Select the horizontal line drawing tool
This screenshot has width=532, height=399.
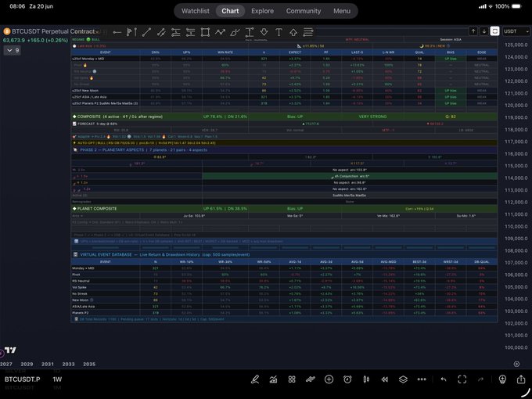coord(117,32)
